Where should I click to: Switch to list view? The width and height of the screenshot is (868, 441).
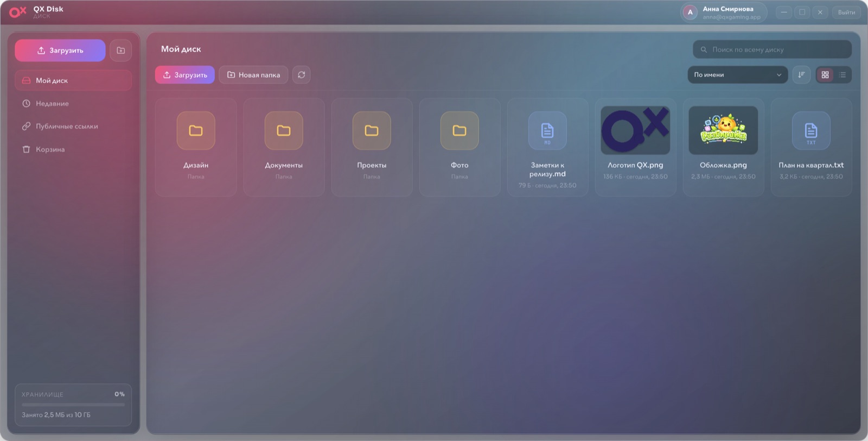click(843, 75)
